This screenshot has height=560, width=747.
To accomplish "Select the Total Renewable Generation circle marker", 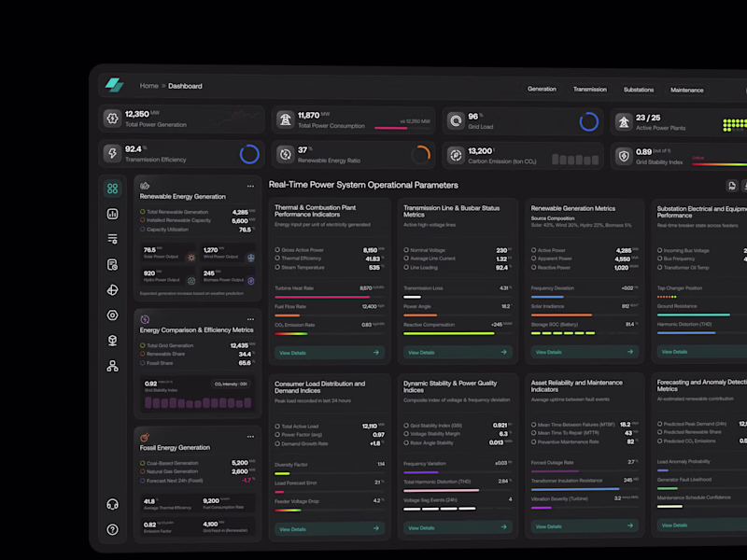I will point(143,212).
